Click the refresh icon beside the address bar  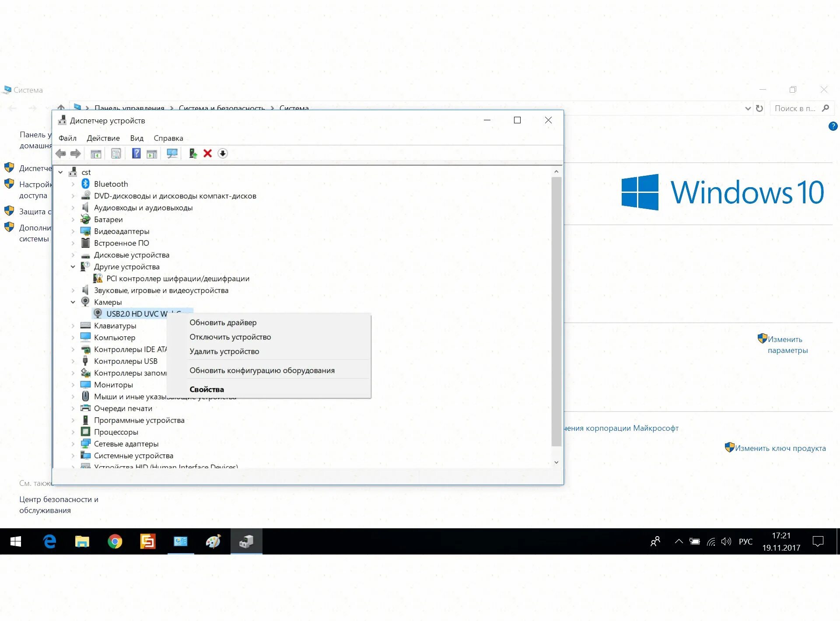point(759,108)
